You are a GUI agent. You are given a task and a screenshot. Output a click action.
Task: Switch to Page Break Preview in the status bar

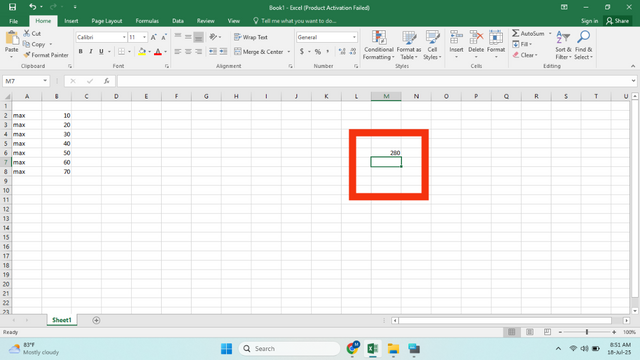click(547, 332)
